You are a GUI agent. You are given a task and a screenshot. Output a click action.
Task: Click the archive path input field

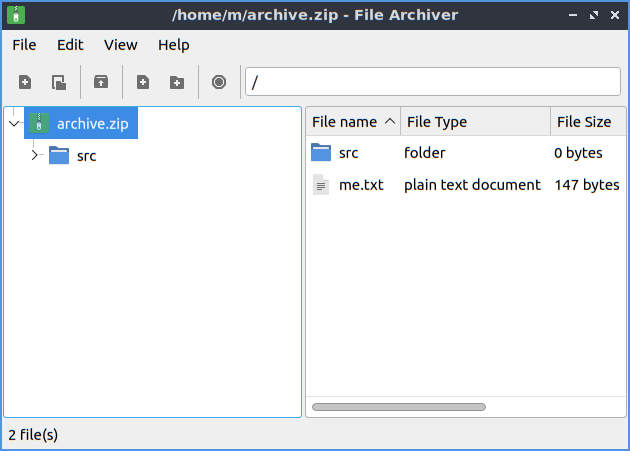click(432, 82)
